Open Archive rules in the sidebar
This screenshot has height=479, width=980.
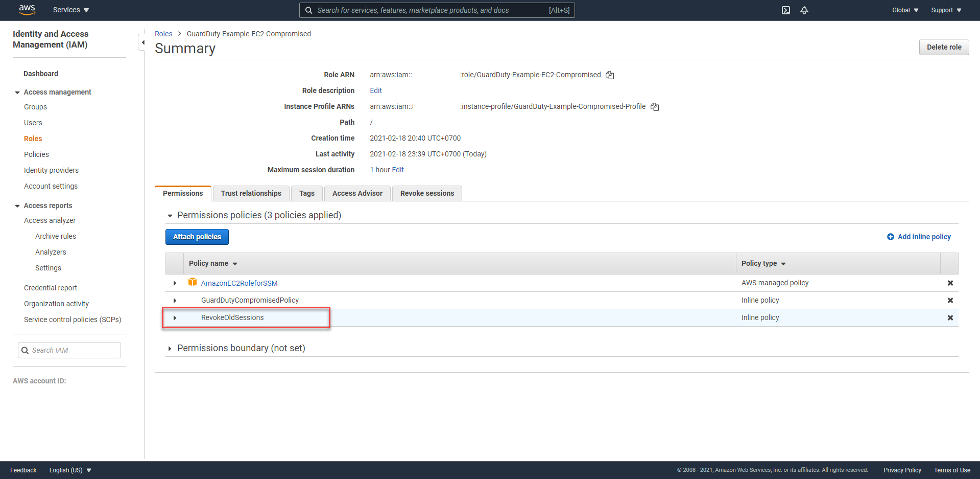coord(56,236)
